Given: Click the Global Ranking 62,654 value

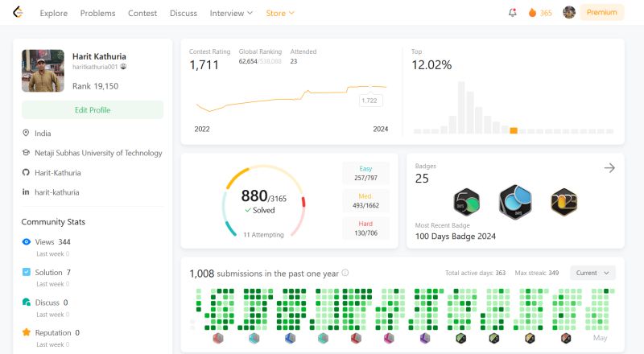Looking at the screenshot, I should [248, 61].
